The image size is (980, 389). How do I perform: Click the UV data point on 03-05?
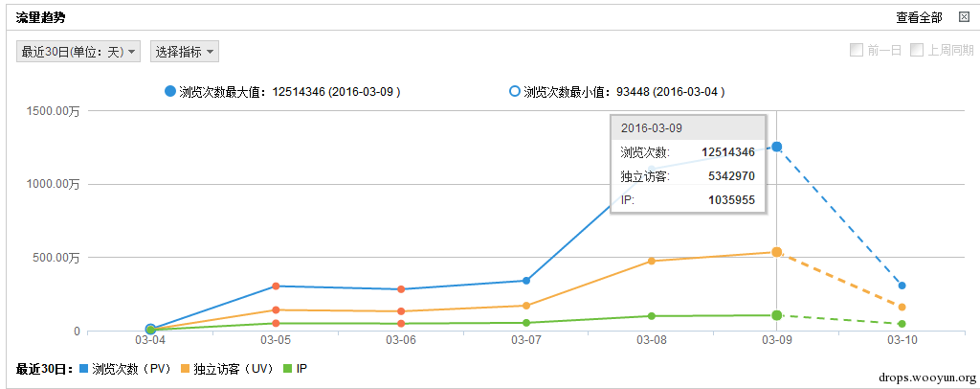276,309
